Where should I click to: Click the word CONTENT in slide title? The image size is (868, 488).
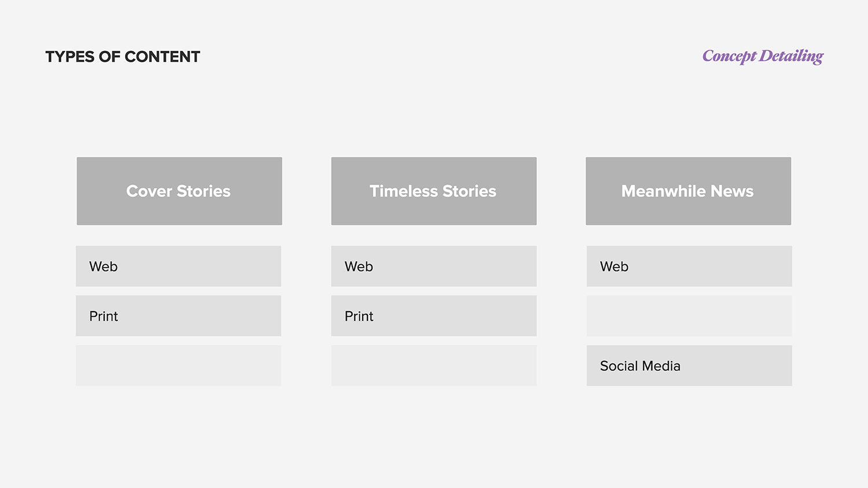(162, 57)
